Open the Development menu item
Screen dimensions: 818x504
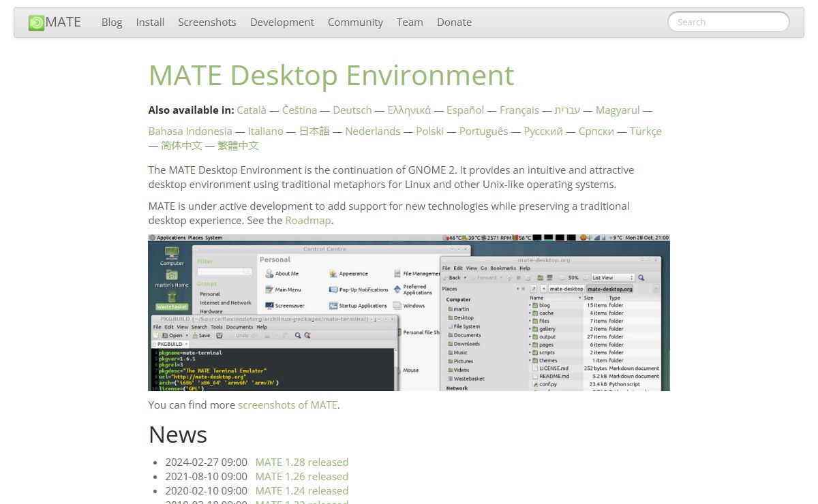click(282, 22)
